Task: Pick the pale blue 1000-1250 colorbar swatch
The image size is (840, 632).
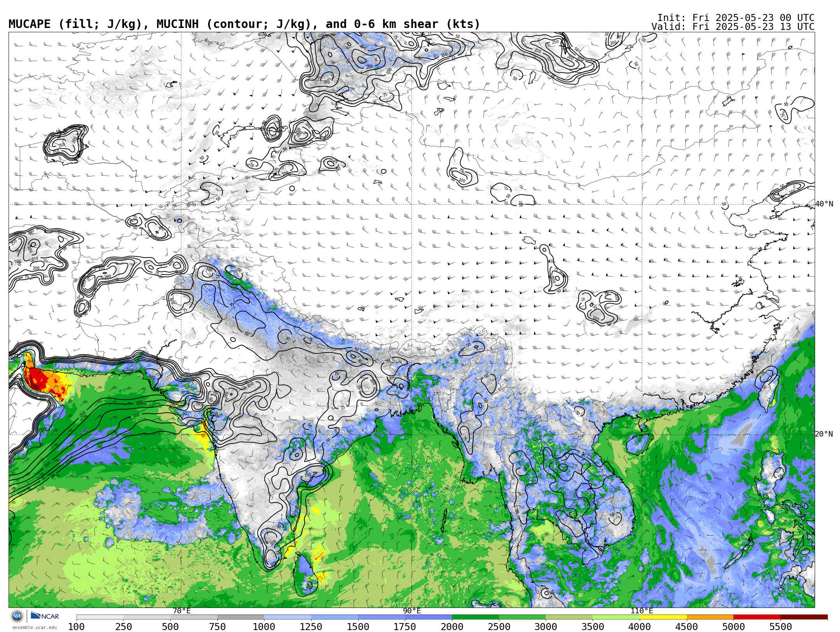Action: [x=287, y=617]
